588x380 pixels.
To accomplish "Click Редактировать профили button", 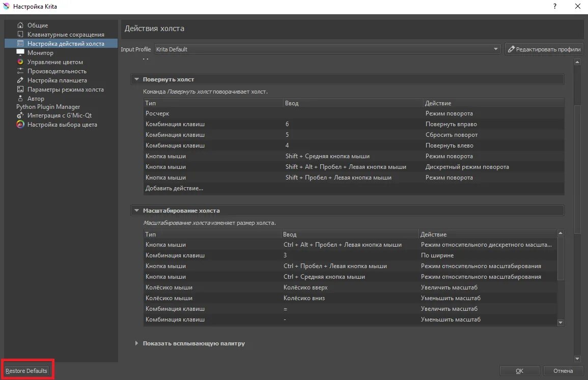I will coord(544,49).
